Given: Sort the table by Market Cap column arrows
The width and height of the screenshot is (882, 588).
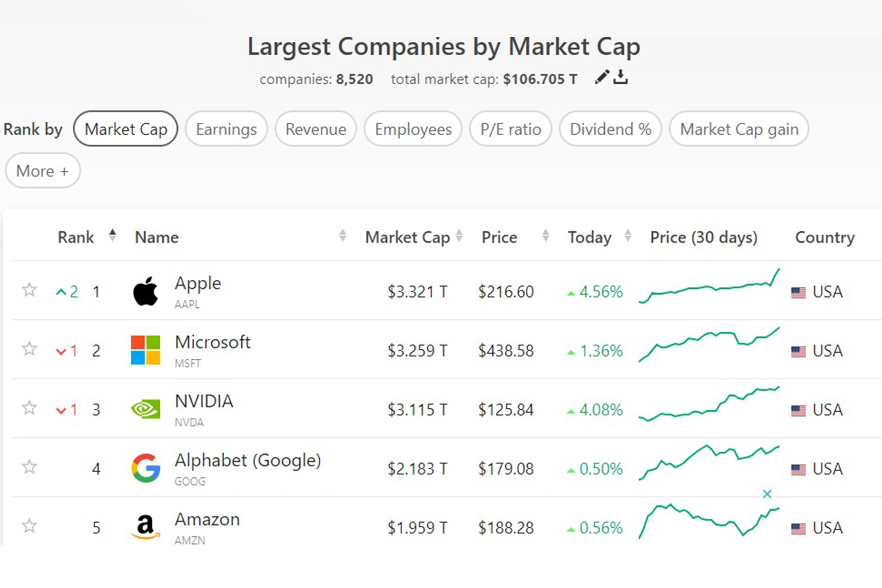Looking at the screenshot, I should pyautogui.click(x=459, y=236).
